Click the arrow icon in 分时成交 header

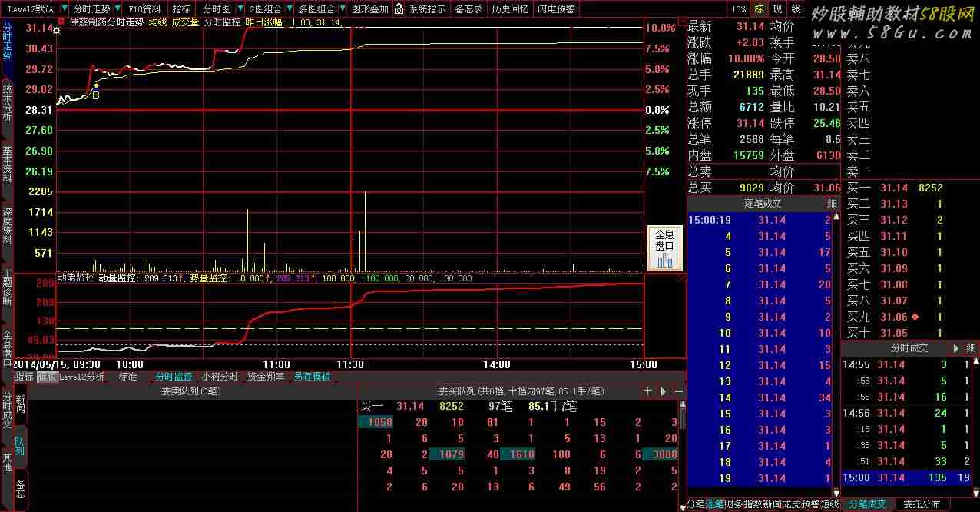956,348
